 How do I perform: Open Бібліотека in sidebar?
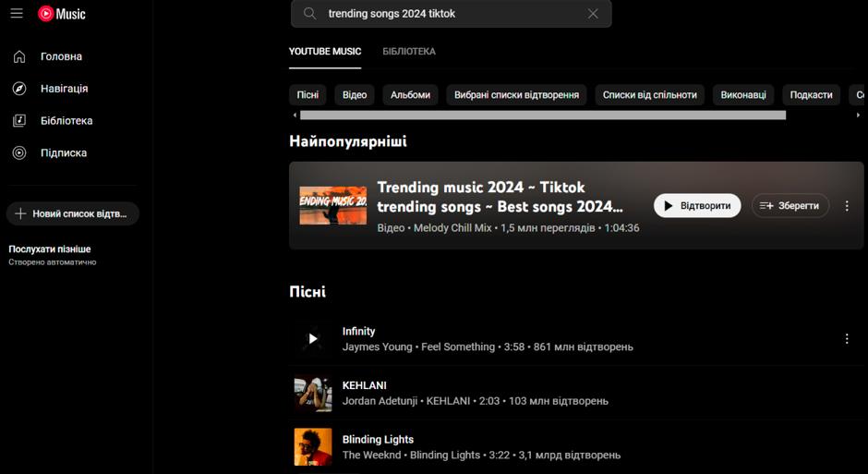66,121
